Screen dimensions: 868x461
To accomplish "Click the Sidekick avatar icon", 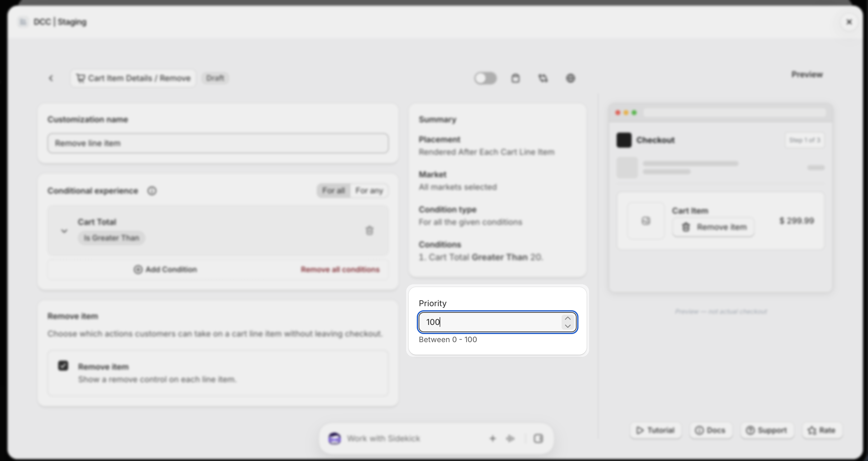I will pos(335,439).
